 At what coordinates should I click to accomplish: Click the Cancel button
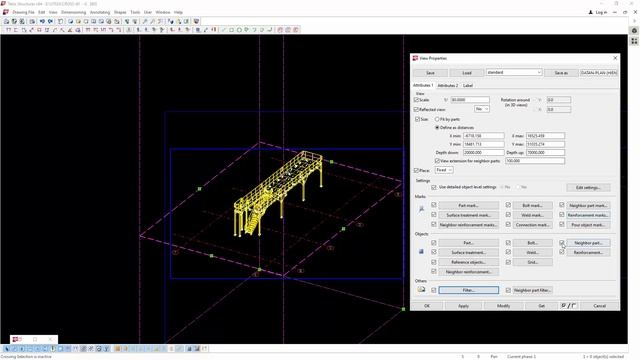click(x=599, y=306)
